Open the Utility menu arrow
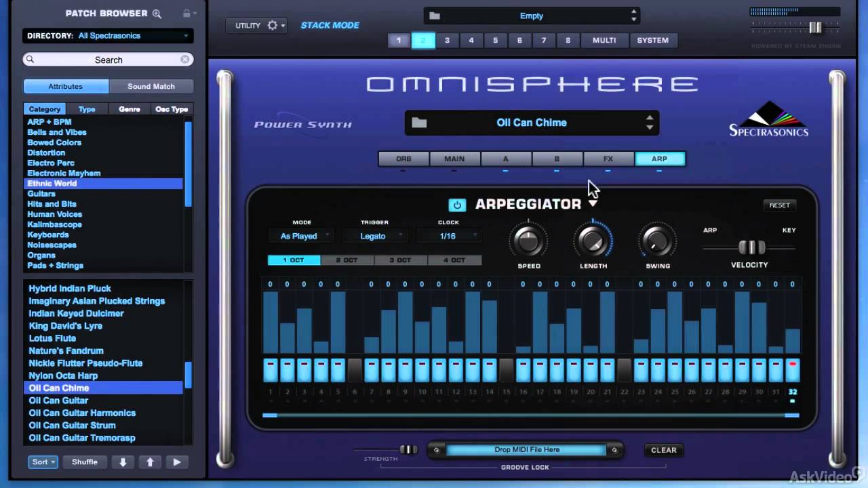The image size is (868, 488). pos(283,26)
